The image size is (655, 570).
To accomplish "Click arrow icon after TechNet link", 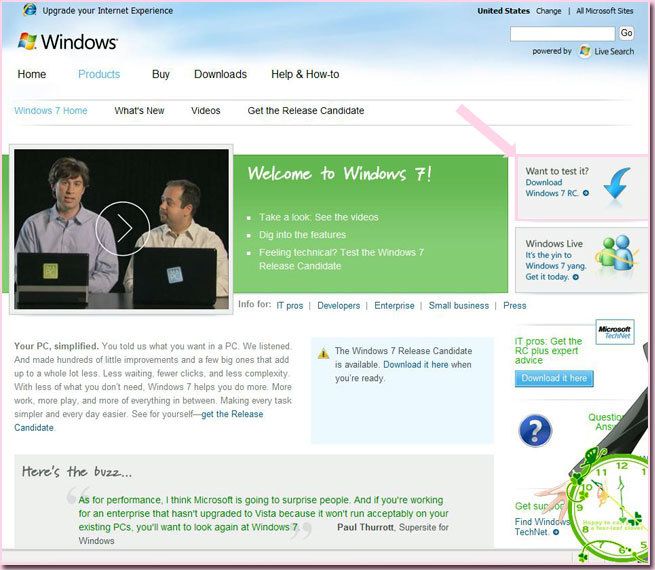I will [x=556, y=532].
